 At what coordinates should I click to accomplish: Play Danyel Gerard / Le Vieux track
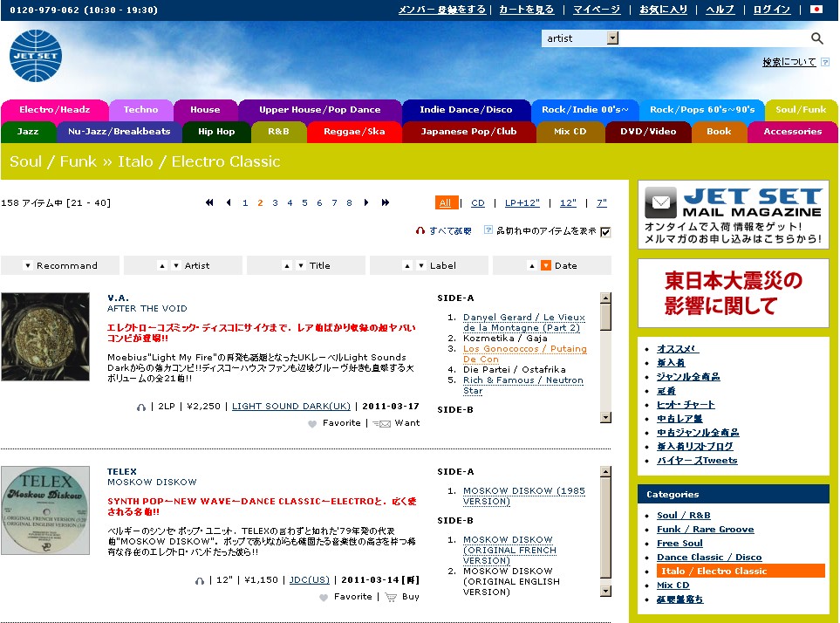point(523,323)
